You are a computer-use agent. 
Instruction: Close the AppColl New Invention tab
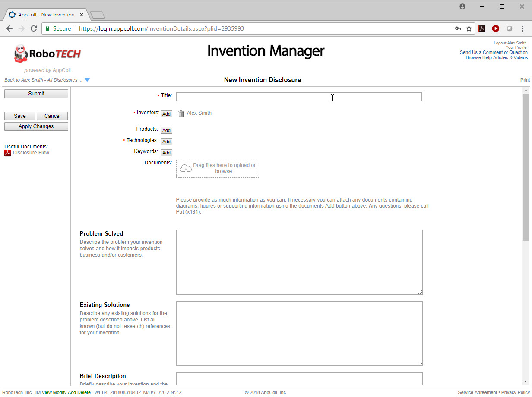82,15
